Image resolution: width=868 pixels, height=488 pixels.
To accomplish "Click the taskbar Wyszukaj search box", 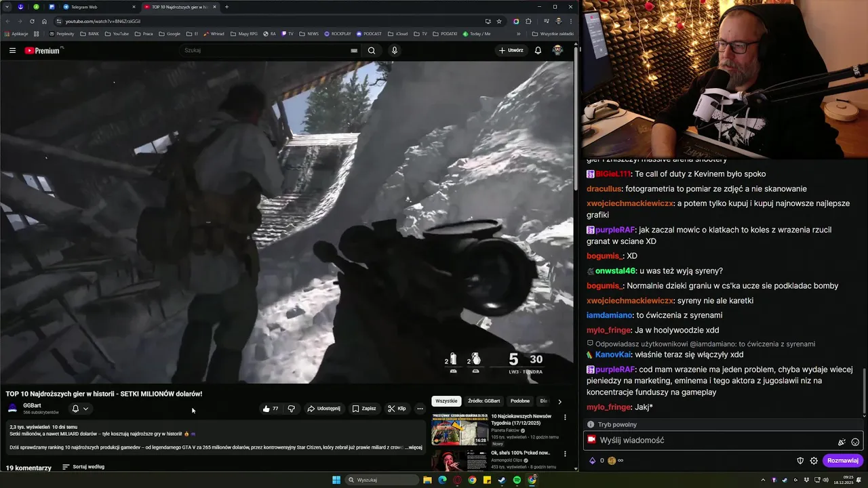I will pyautogui.click(x=382, y=480).
